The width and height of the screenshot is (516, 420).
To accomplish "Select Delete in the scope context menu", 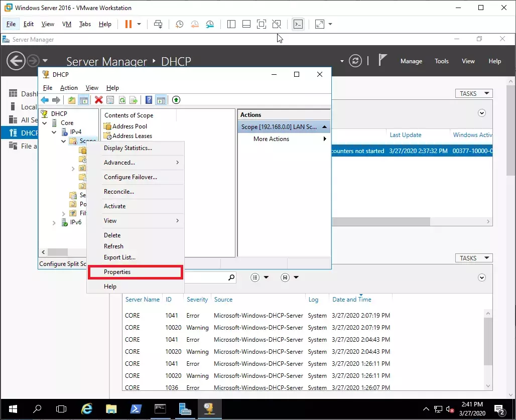I will pyautogui.click(x=135, y=235).
